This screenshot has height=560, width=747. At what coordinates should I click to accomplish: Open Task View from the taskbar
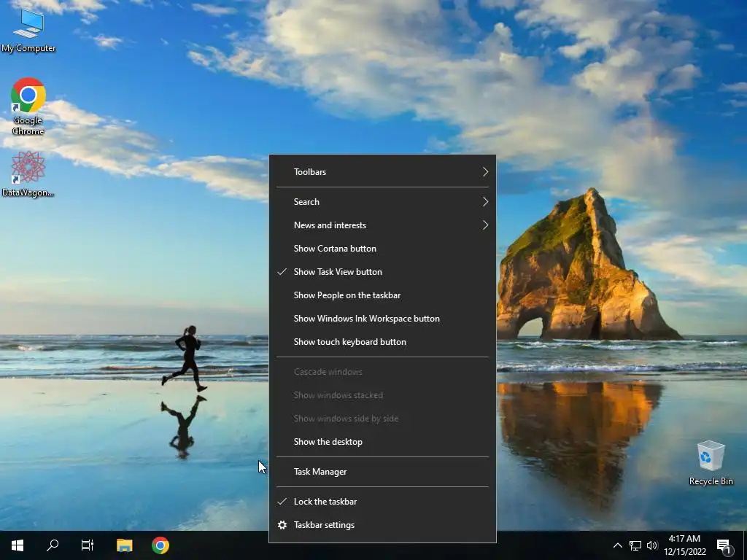coord(88,545)
